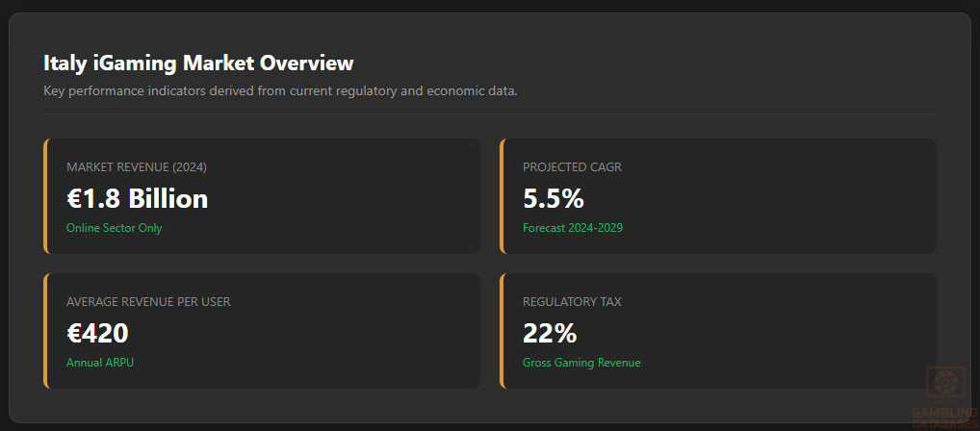Click the green Annual ARPU caption
This screenshot has width=980, height=431.
100,363
